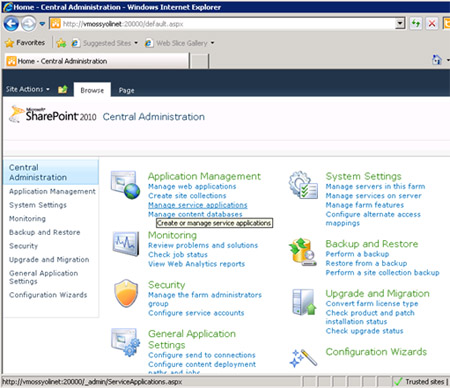The height and width of the screenshot is (388, 450).
Task: Click Check upgrade status link
Action: [364, 331]
